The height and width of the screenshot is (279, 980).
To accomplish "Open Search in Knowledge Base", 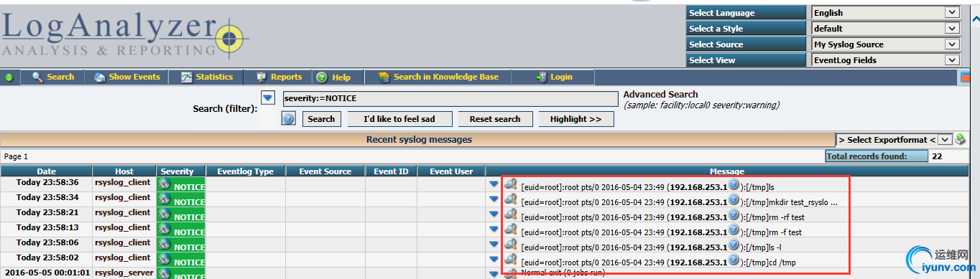I will [438, 77].
